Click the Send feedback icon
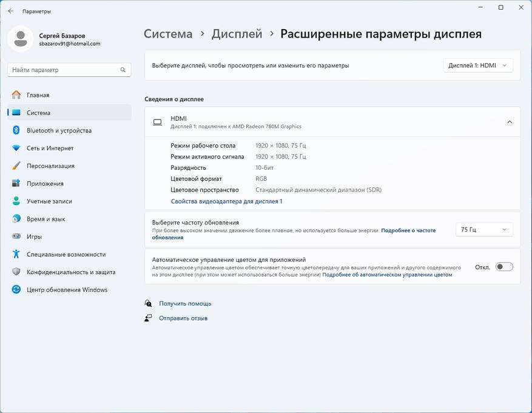The height and width of the screenshot is (413, 532). 148,318
